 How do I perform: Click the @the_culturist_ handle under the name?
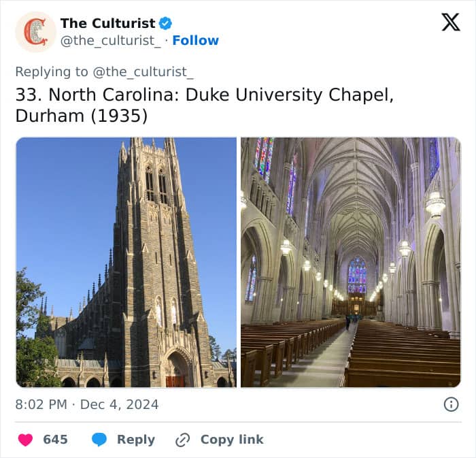click(111, 40)
